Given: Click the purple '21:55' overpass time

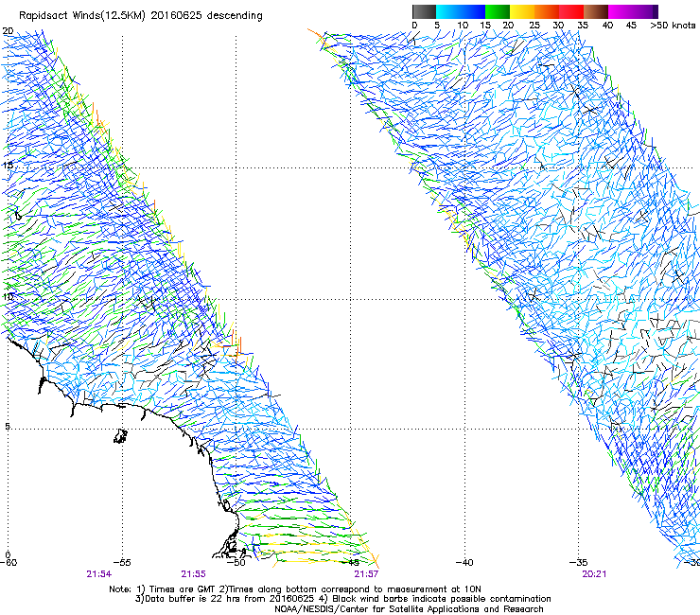Looking at the screenshot, I should [x=193, y=574].
